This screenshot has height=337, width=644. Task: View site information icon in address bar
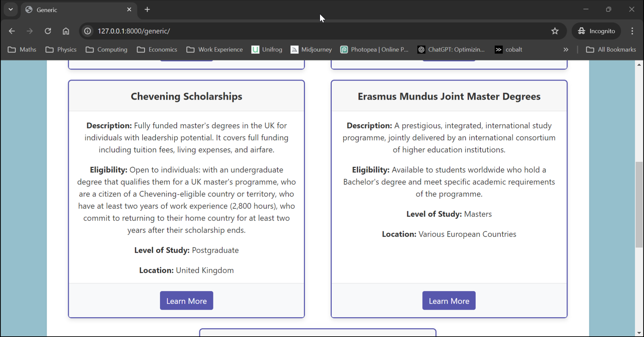click(88, 31)
